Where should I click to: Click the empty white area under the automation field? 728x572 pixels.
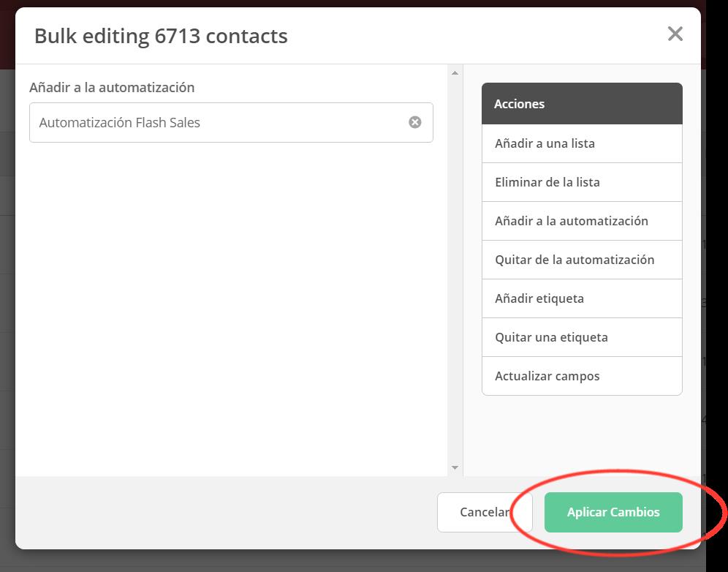[x=231, y=306]
